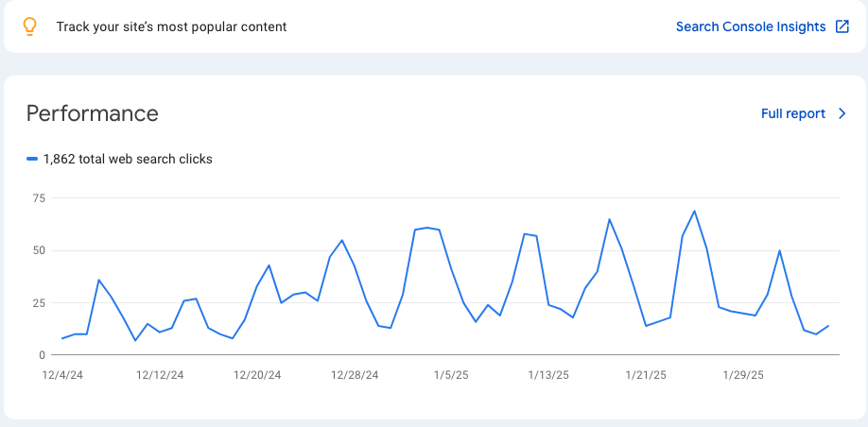Click the blue legend swatch for search clicks
The width and height of the screenshot is (868, 427).
pos(32,159)
